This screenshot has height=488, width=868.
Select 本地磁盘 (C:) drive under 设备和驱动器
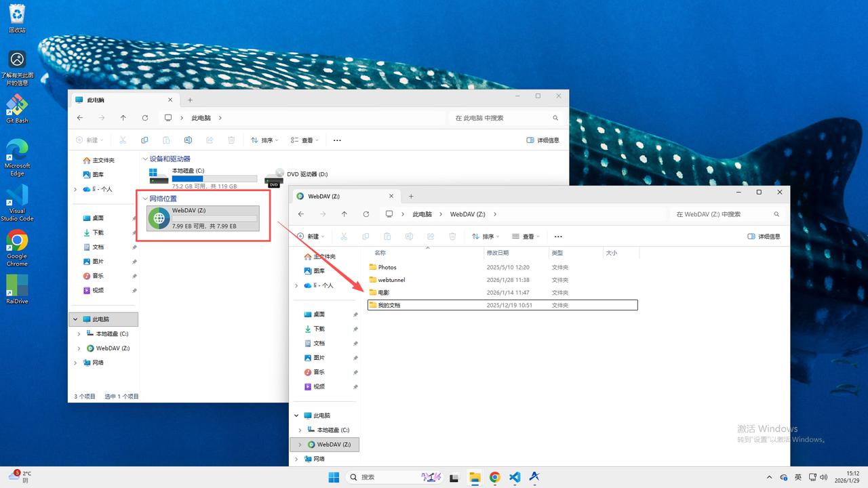point(203,178)
